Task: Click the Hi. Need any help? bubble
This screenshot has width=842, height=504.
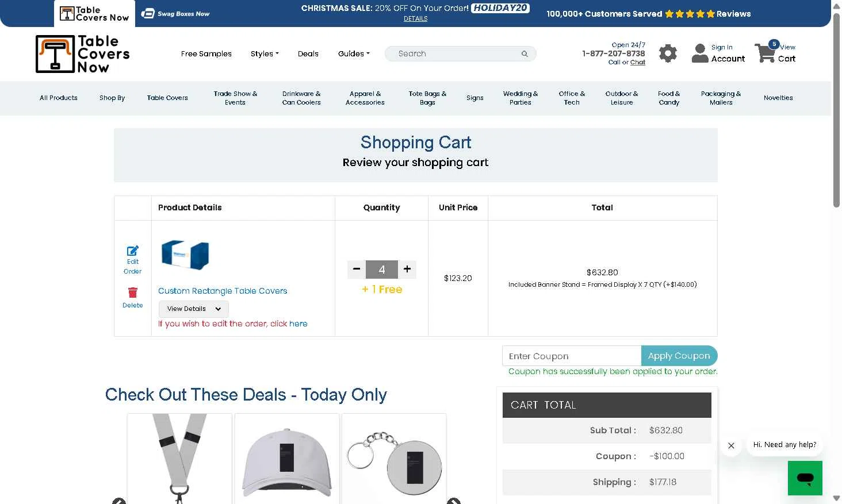Action: 785,445
